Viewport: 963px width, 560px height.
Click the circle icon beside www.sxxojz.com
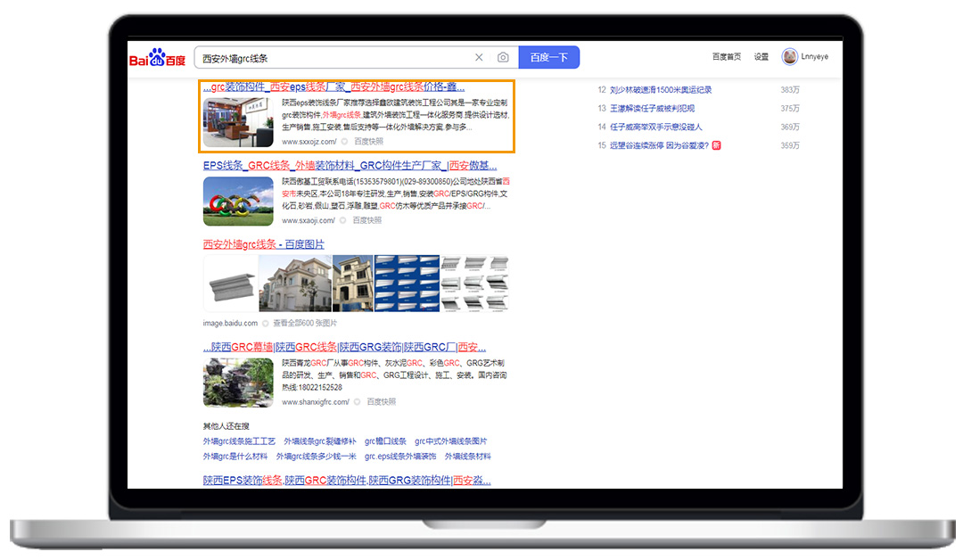[344, 142]
